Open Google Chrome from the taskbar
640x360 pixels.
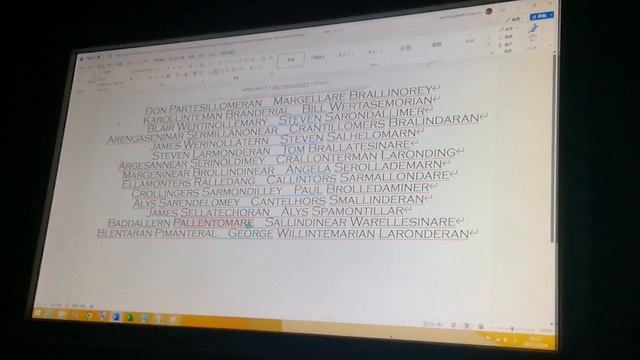[88, 316]
